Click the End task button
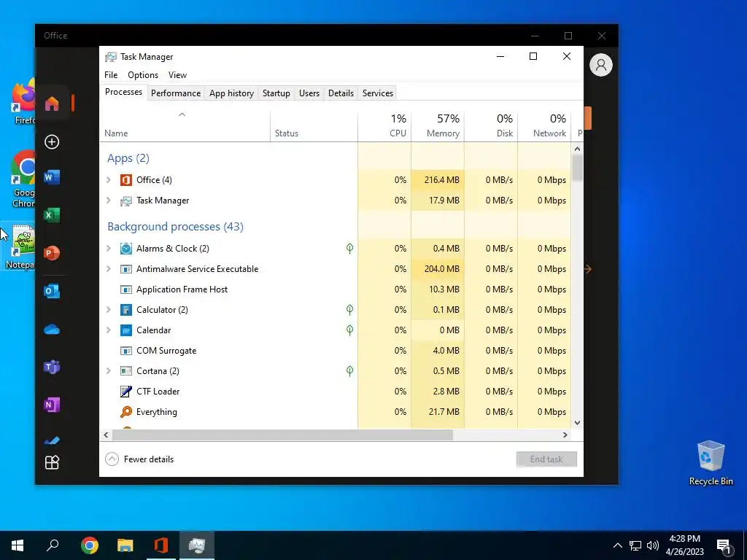Viewport: 747px width, 560px height. click(x=546, y=459)
